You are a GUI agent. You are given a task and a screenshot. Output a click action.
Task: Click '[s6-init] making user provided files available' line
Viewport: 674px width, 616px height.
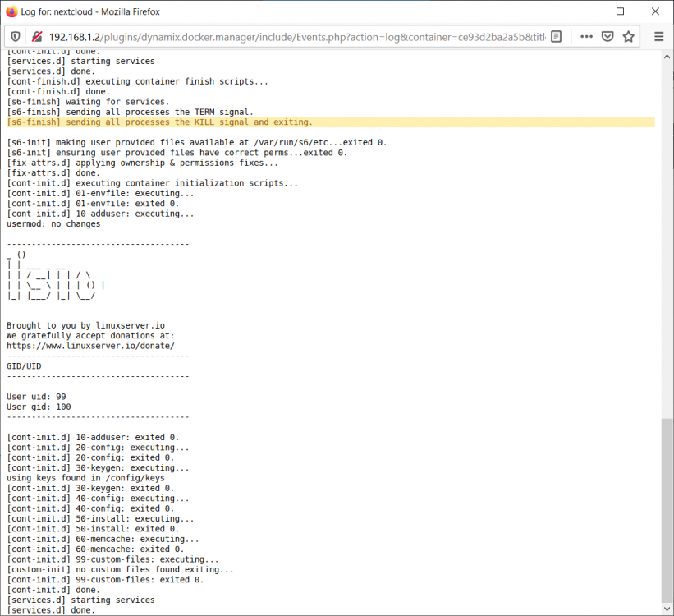[x=197, y=142]
